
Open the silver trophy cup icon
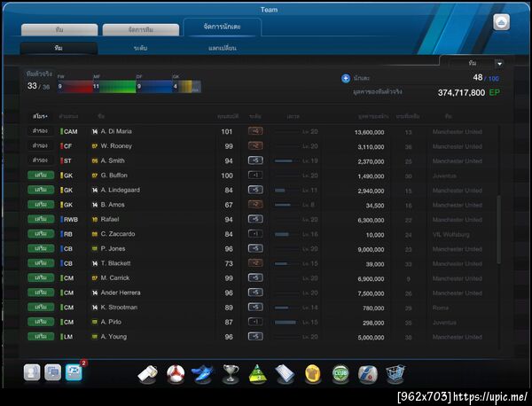(231, 374)
